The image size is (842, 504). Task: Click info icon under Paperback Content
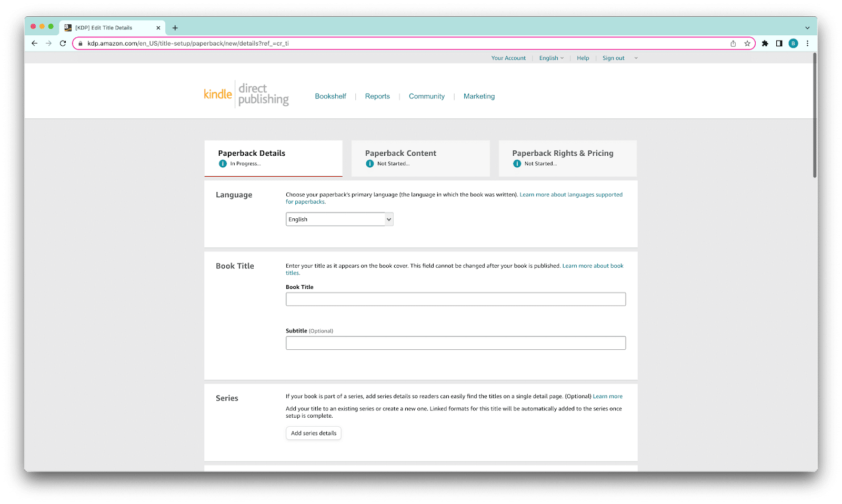tap(370, 164)
